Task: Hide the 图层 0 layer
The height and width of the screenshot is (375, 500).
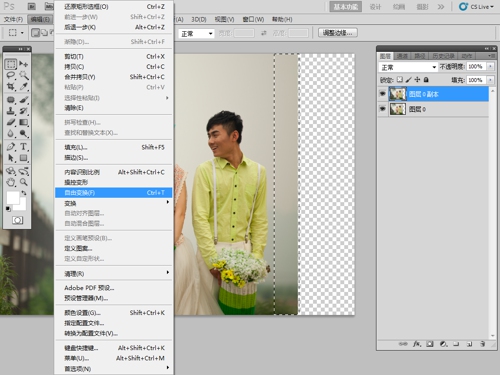Action: point(383,109)
